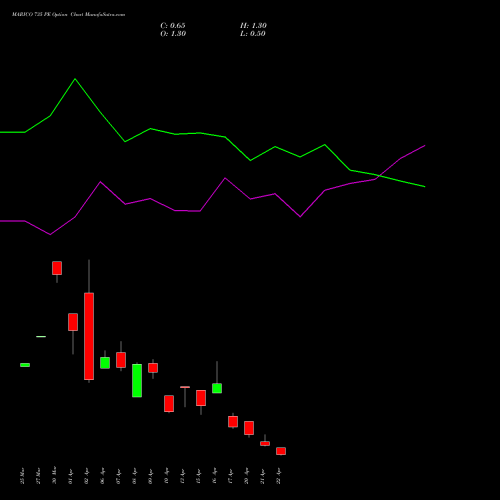500x500 pixels.
Task: Click the red candle for 09 Apr
Action: pos(153,368)
